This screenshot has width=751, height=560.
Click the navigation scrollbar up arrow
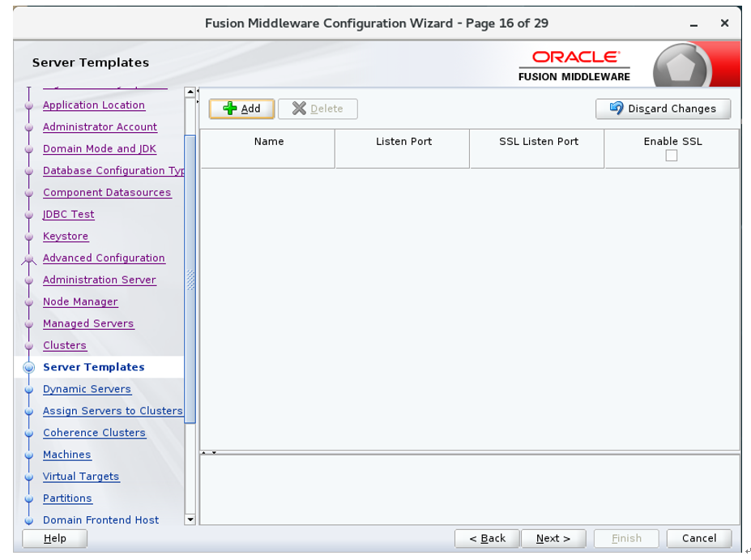pyautogui.click(x=190, y=92)
